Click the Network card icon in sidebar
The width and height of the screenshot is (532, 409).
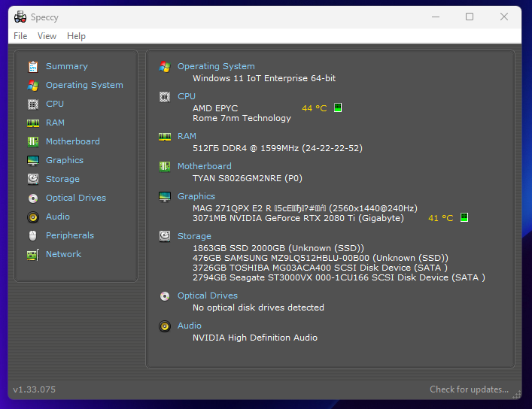(x=33, y=254)
